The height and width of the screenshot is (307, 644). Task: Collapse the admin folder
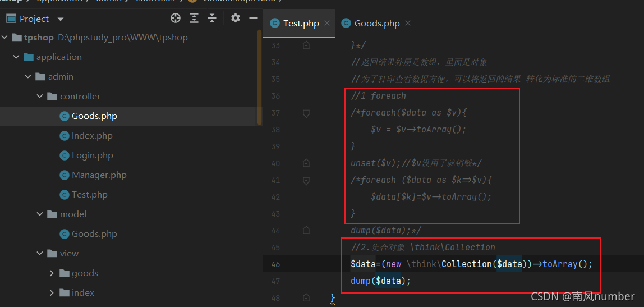[29, 76]
